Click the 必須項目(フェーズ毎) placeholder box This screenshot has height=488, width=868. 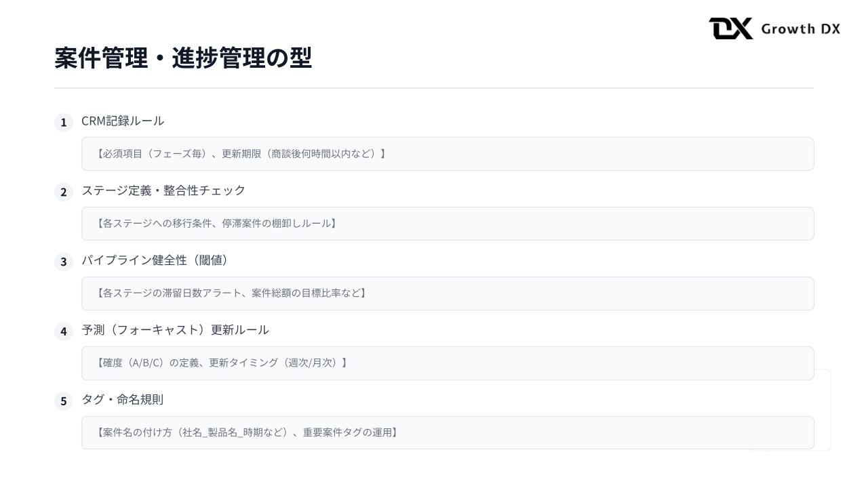pos(448,154)
